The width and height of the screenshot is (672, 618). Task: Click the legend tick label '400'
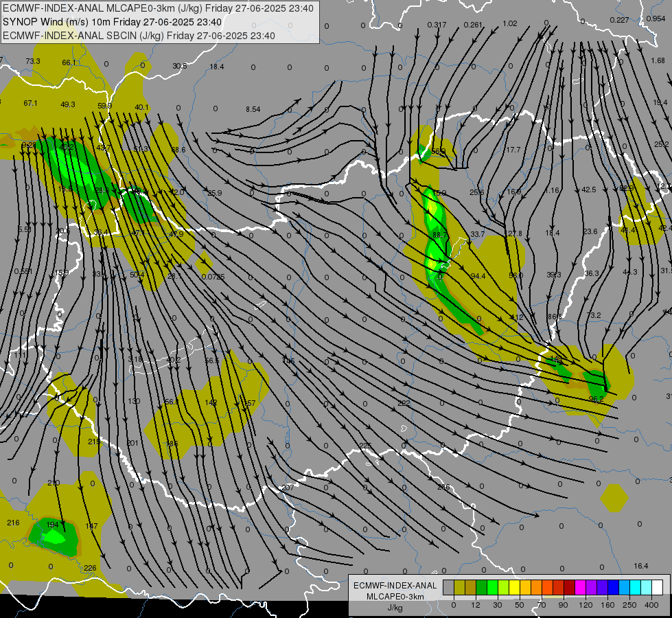(651, 605)
